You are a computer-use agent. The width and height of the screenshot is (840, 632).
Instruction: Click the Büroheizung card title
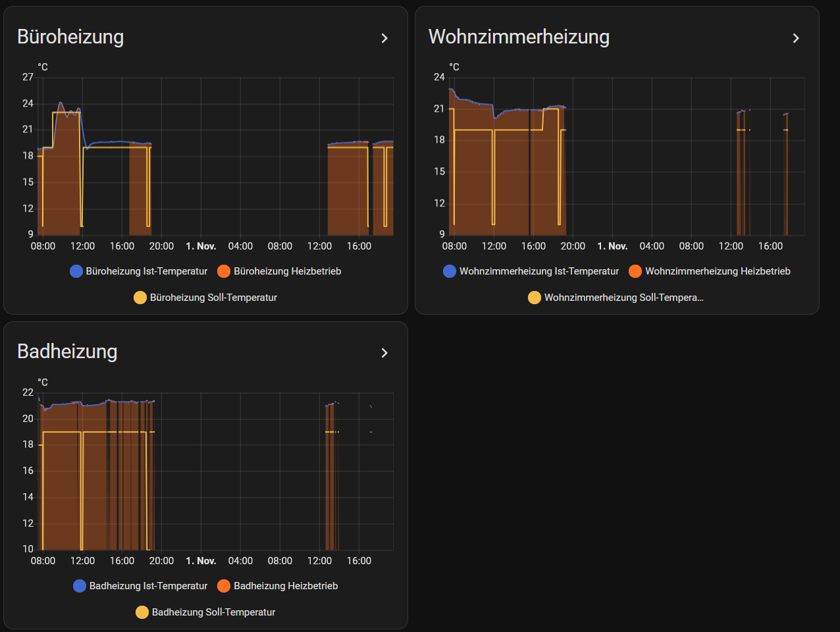coord(70,37)
